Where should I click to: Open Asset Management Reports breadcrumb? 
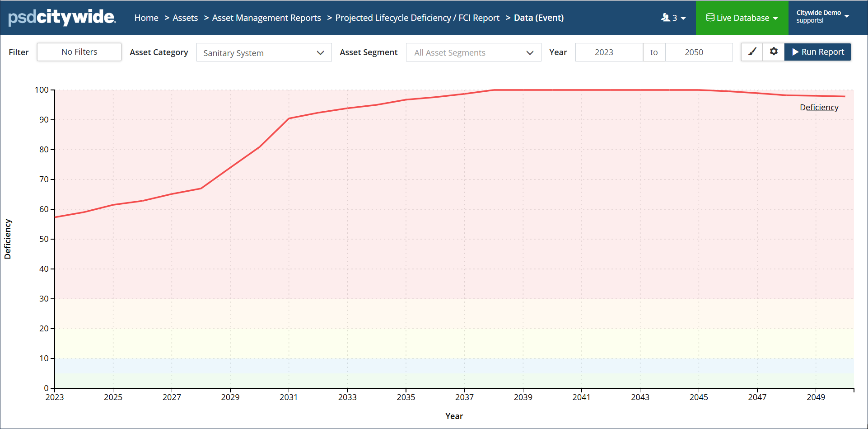(x=266, y=18)
